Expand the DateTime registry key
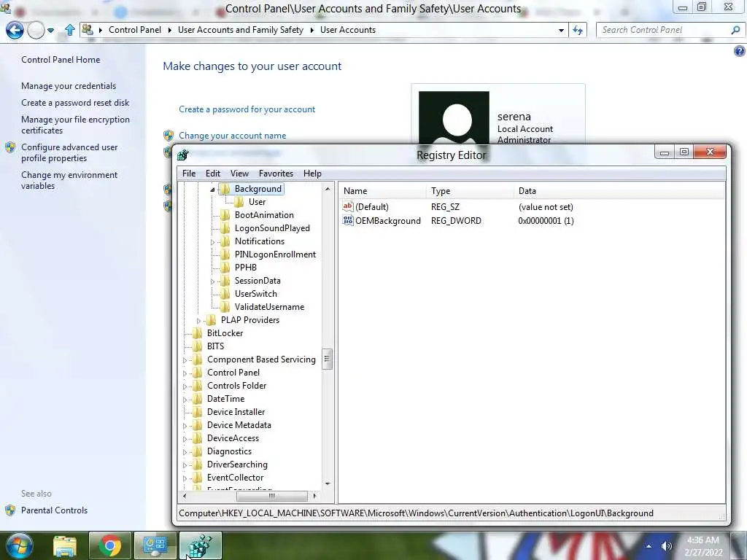This screenshot has width=747, height=560. [x=185, y=400]
